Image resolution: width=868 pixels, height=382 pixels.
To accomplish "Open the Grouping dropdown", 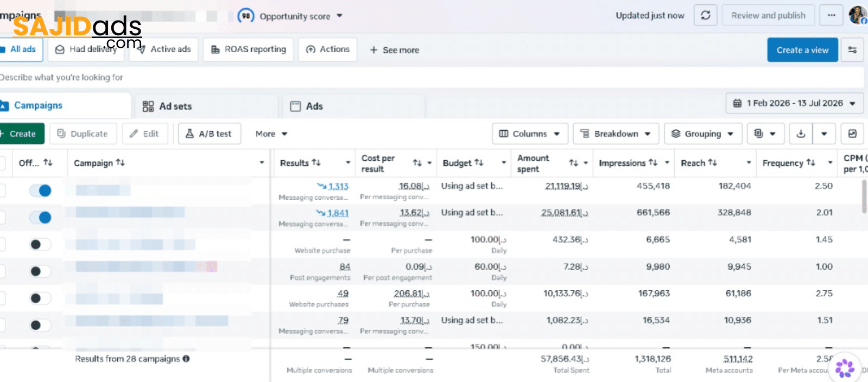I will pos(703,133).
